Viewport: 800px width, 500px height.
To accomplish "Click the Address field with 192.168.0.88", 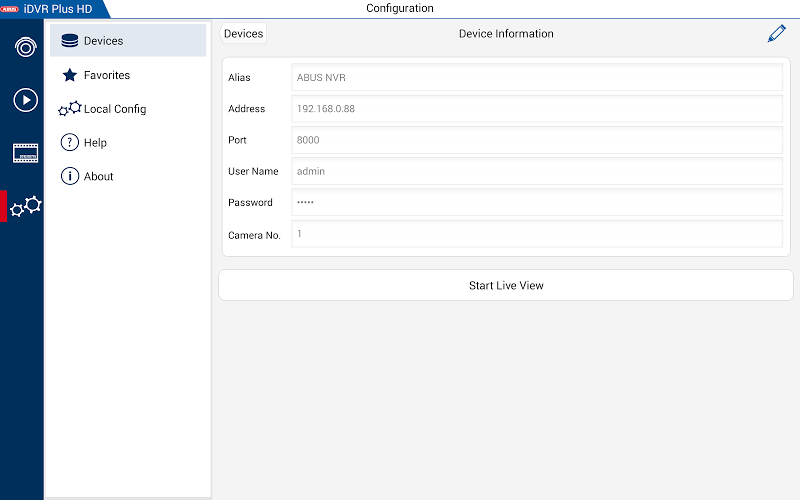I will [536, 109].
